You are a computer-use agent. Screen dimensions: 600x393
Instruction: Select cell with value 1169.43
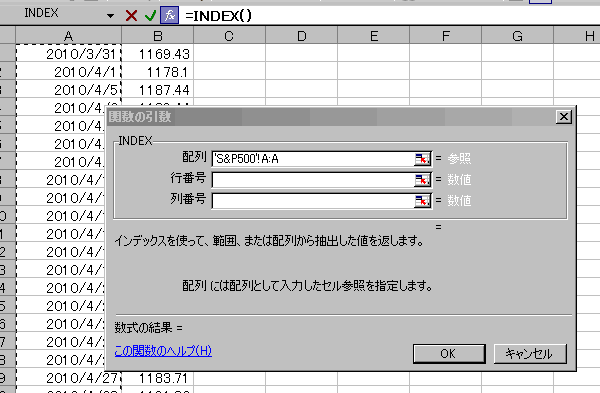(x=158, y=54)
